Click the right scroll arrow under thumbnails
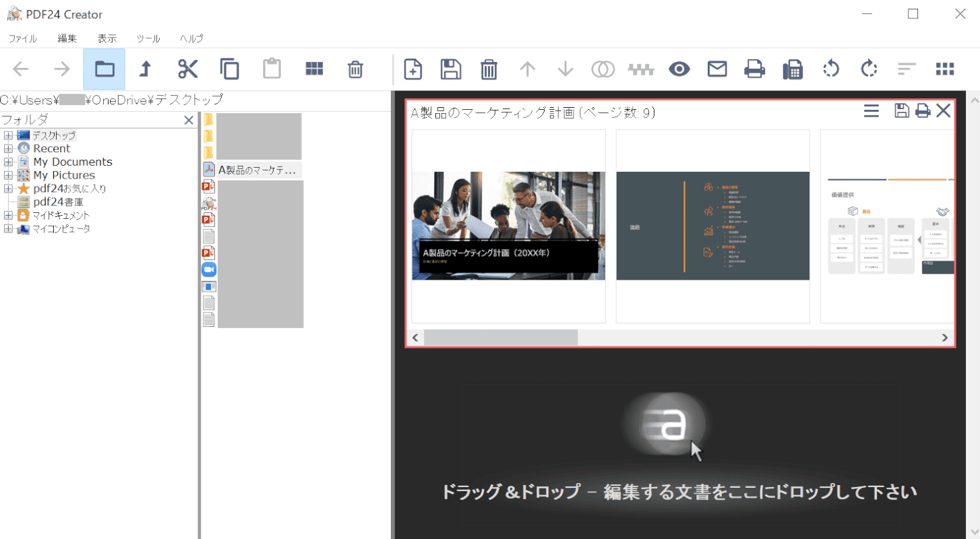 tap(945, 338)
